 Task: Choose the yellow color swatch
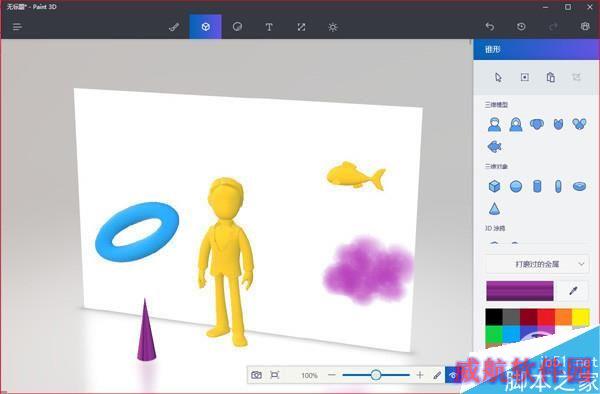click(x=580, y=317)
